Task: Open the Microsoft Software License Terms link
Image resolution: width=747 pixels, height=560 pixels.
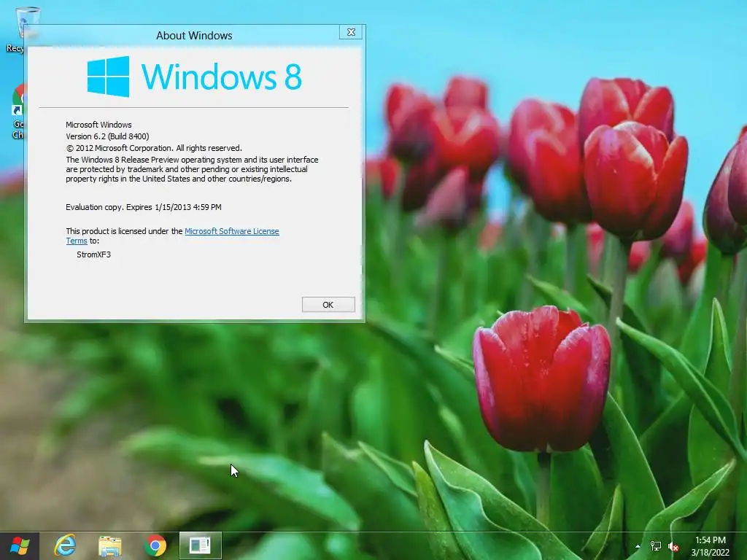Action: [231, 231]
